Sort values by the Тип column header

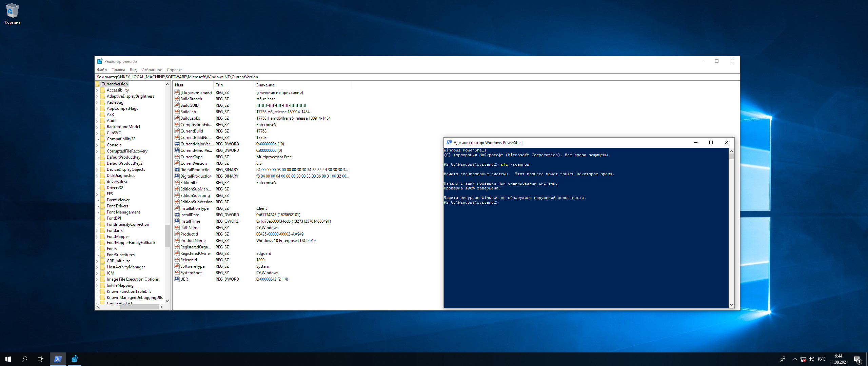234,85
